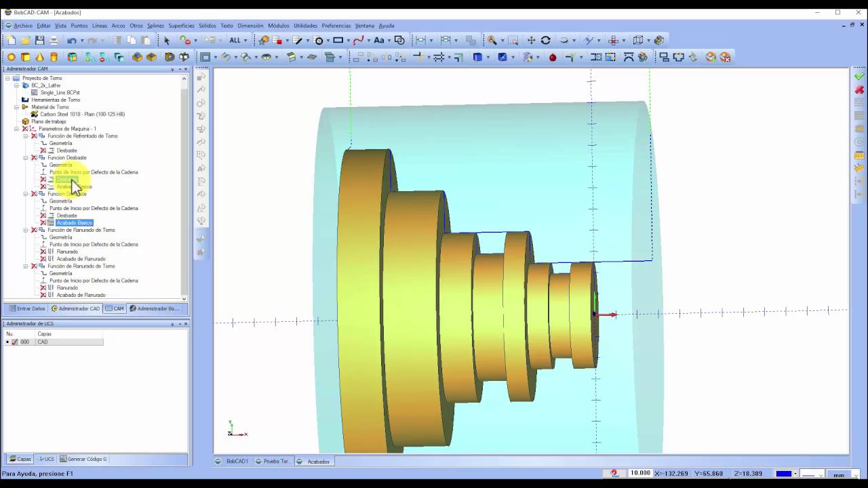868x488 pixels.
Task: Collapse the Material de Torno node
Action: click(x=17, y=107)
